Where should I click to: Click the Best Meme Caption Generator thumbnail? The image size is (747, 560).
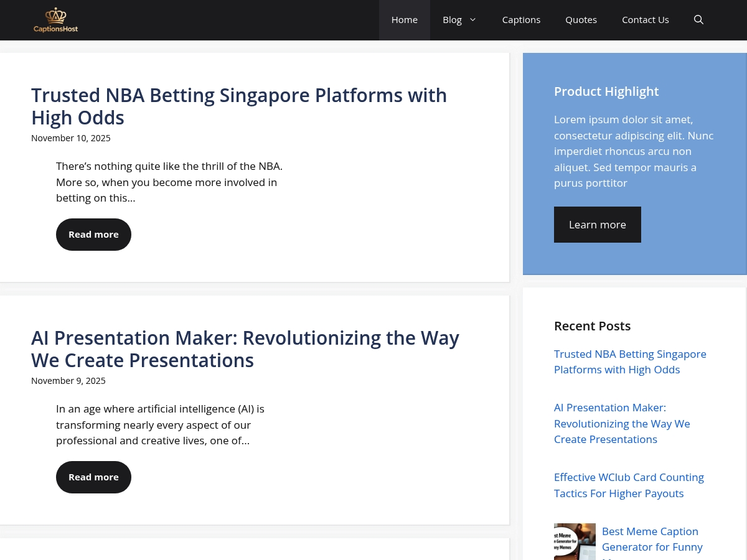575,542
